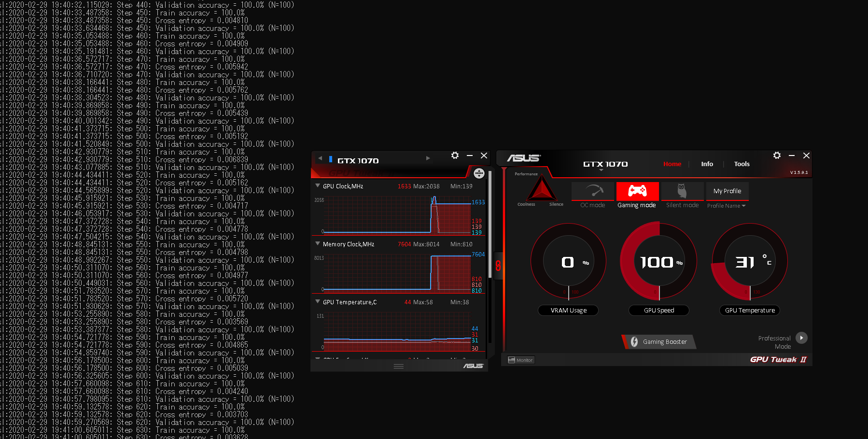Minimize the GPU Tweak main window
The height and width of the screenshot is (439, 868).
click(792, 155)
